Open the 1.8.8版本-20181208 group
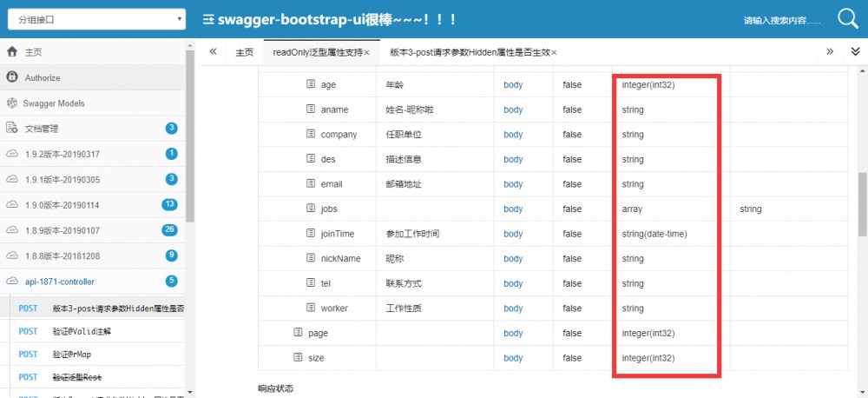The height and width of the screenshot is (398, 868). click(93, 256)
